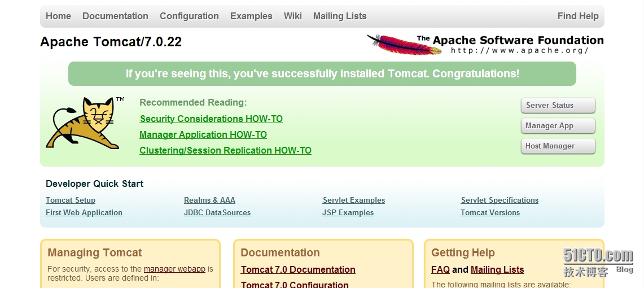
Task: Open Servlet Specifications link
Action: tap(500, 200)
